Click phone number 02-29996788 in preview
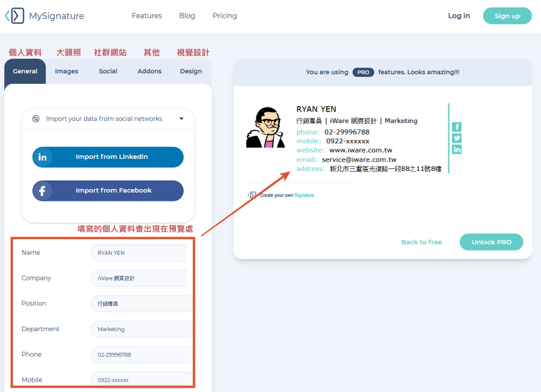541x392 pixels. (x=347, y=132)
